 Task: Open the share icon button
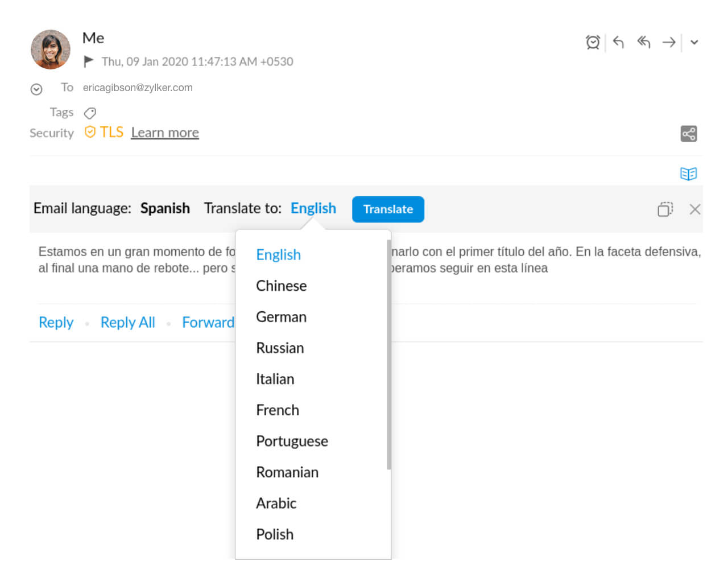click(688, 134)
